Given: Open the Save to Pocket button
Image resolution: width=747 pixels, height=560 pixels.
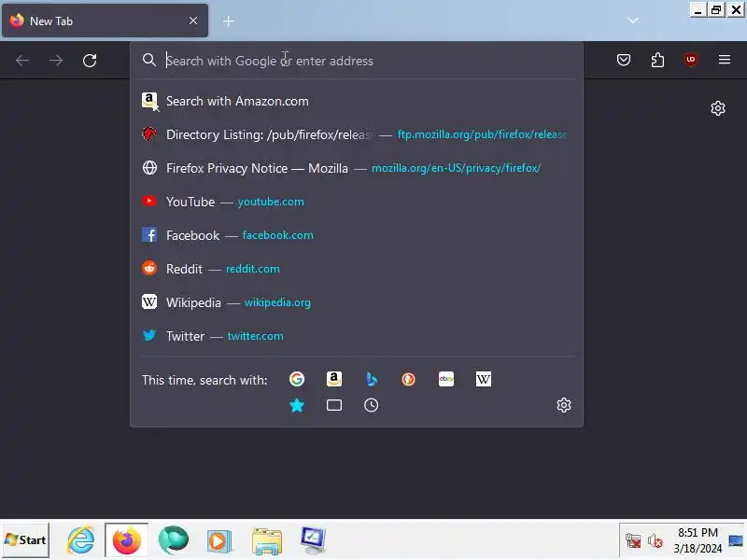Looking at the screenshot, I should tap(624, 60).
